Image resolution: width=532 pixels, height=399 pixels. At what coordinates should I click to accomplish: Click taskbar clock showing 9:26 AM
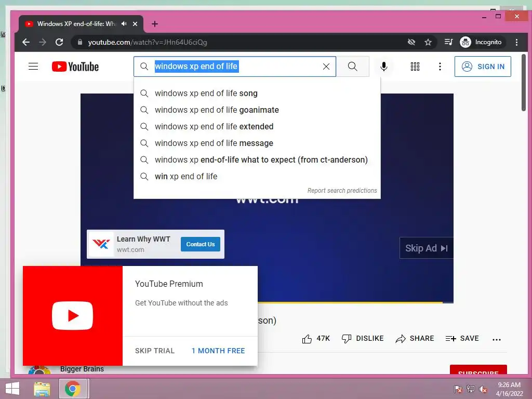tap(509, 389)
